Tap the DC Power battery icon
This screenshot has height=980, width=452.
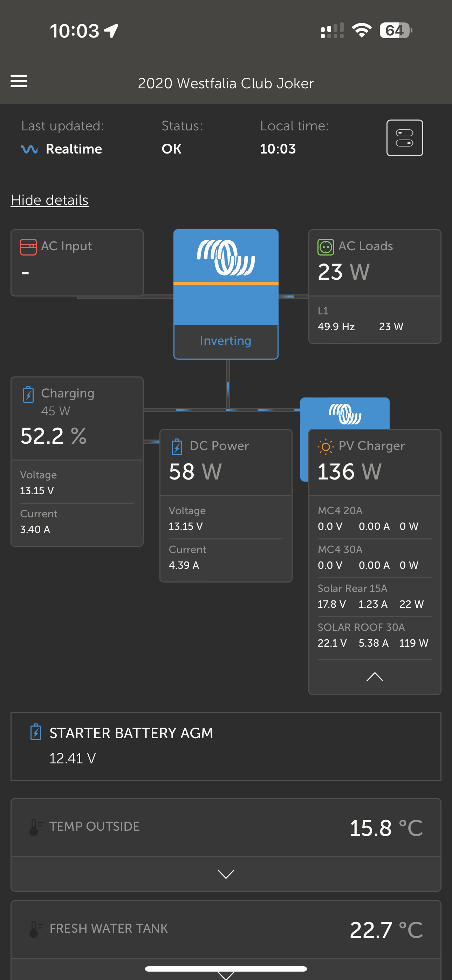pos(177,447)
